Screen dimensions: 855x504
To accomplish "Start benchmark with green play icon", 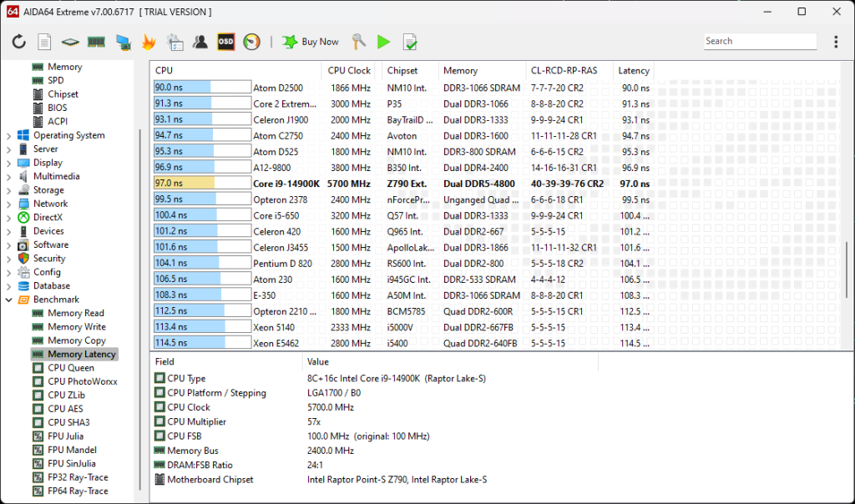I will [384, 42].
